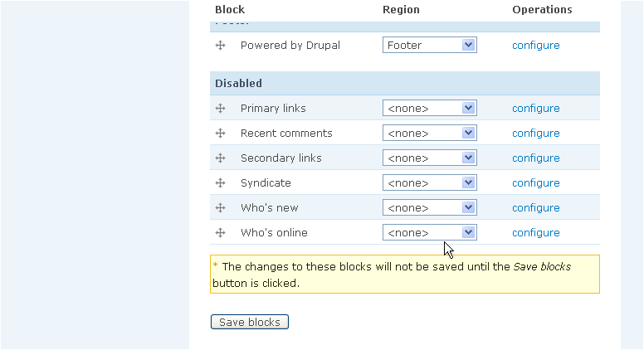Open region dropdown for Primary links
The height and width of the screenshot is (350, 644).
point(430,109)
